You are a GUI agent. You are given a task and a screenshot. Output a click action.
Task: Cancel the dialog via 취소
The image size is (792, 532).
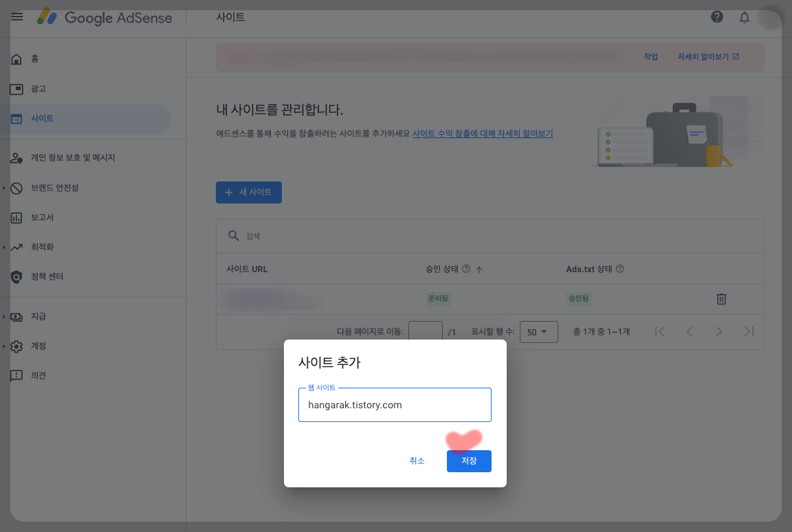417,461
